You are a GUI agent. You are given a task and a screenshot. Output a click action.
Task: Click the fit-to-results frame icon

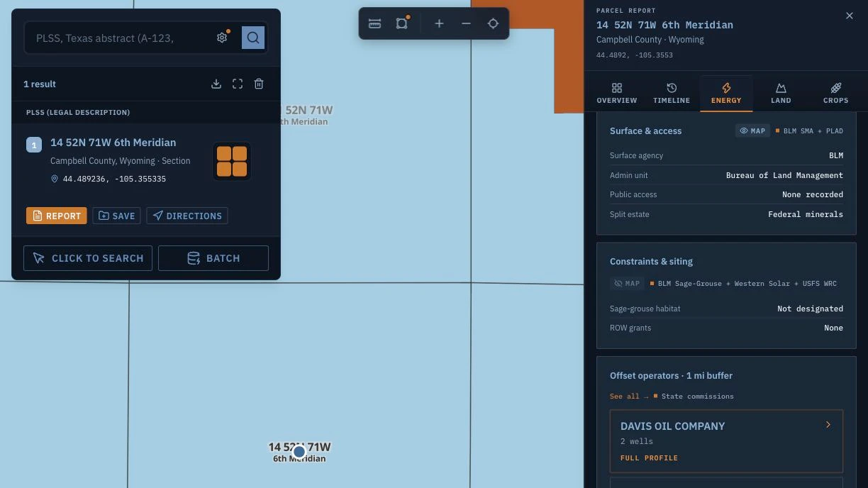pyautogui.click(x=238, y=84)
